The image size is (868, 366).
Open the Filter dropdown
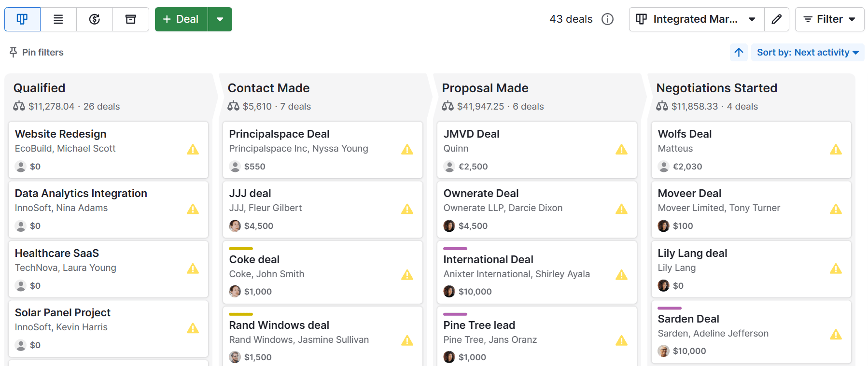pyautogui.click(x=829, y=19)
